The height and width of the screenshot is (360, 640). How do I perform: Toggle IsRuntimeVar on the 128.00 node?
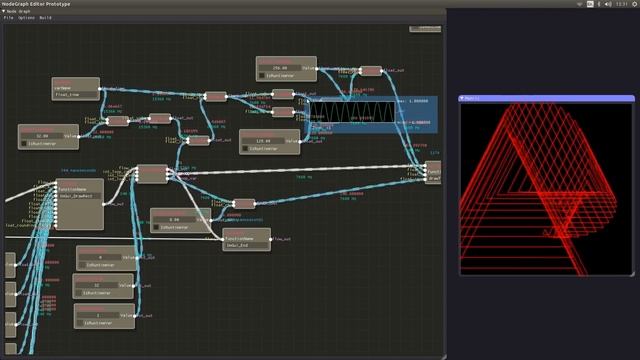[x=245, y=149]
